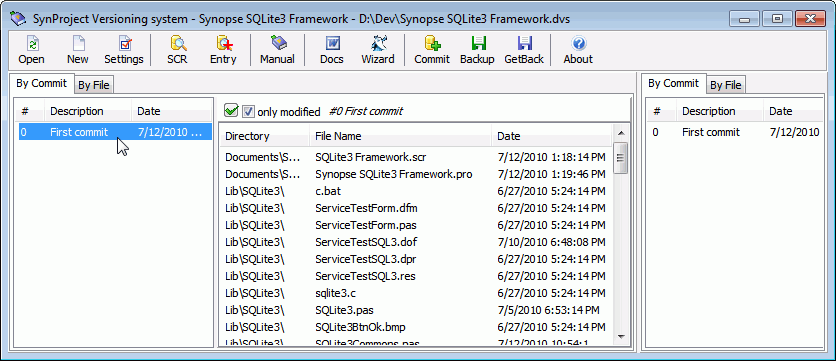
Task: Toggle the green checkmark box
Action: [231, 111]
